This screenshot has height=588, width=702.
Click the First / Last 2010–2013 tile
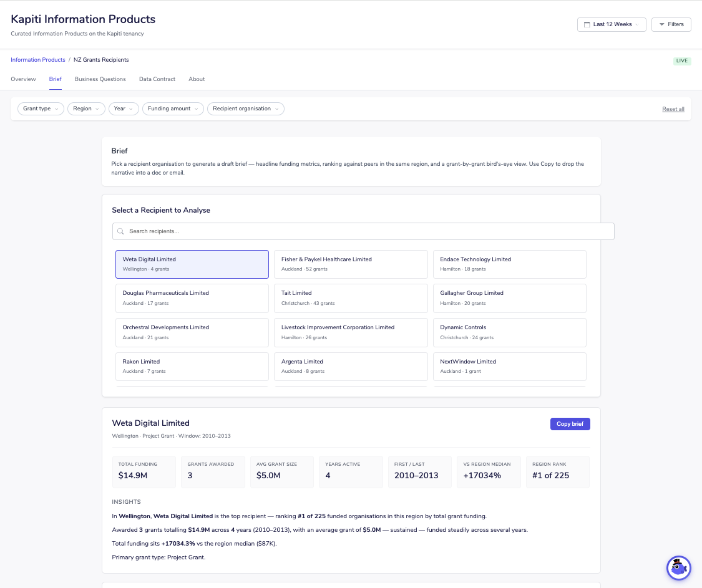point(419,471)
